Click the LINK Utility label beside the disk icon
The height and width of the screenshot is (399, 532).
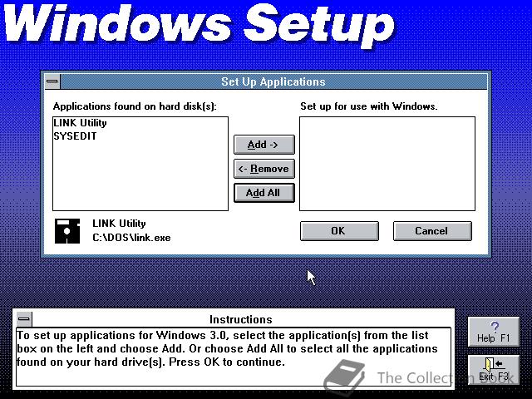pos(119,224)
